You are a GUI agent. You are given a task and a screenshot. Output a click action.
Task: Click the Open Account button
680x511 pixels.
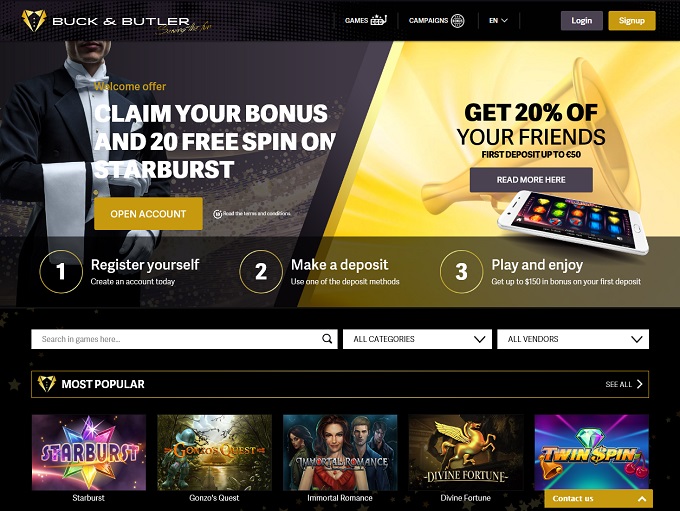click(148, 214)
